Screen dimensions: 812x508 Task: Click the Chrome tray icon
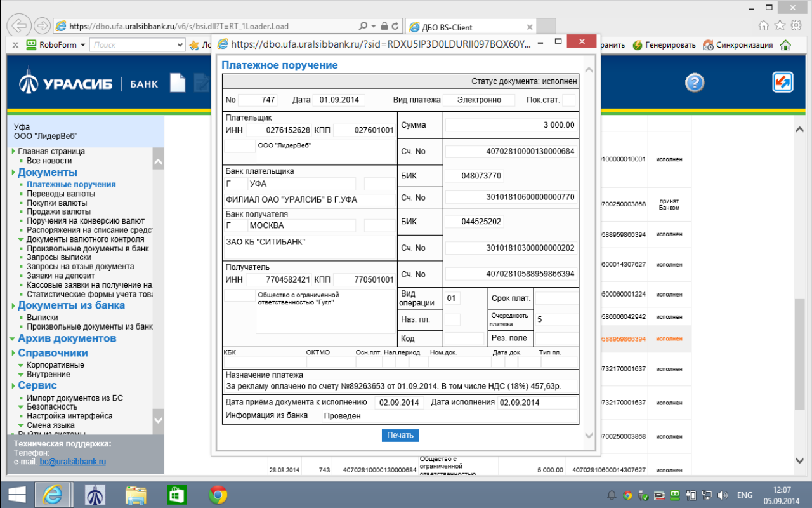point(628,495)
